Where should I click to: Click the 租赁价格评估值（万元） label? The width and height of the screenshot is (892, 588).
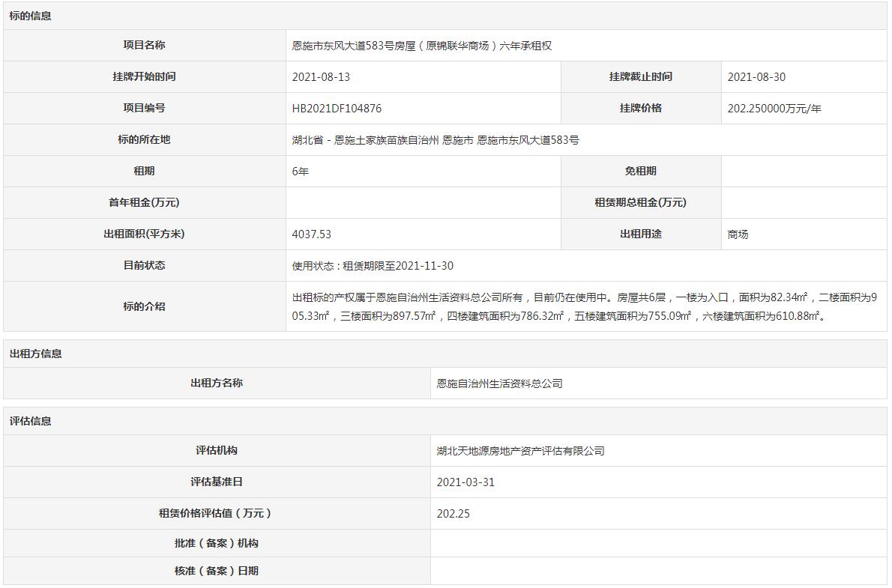[x=217, y=514]
